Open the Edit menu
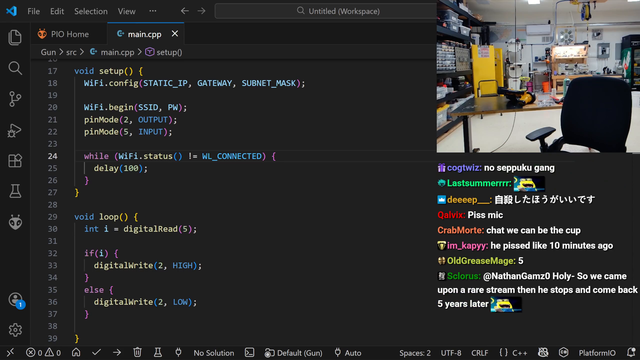The height and width of the screenshot is (360, 640). click(57, 11)
